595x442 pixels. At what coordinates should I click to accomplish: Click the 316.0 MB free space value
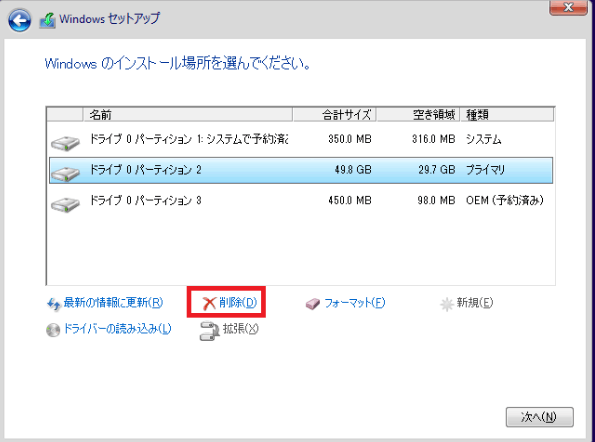point(433,139)
